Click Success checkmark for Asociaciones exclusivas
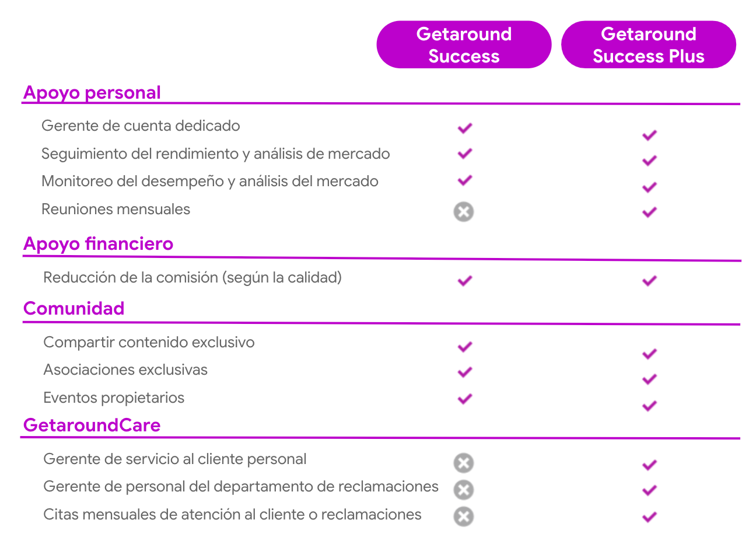Viewport: 756px width, 551px height. click(465, 372)
